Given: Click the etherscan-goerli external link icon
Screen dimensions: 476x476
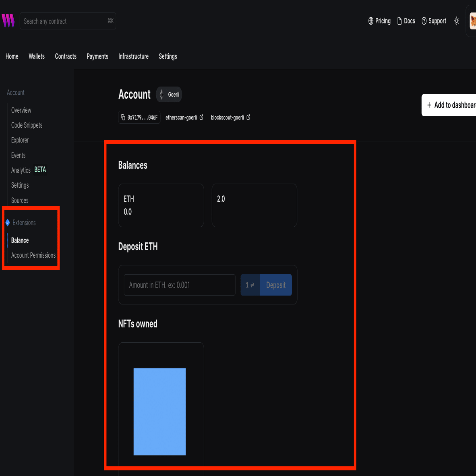Looking at the screenshot, I should click(x=201, y=117).
